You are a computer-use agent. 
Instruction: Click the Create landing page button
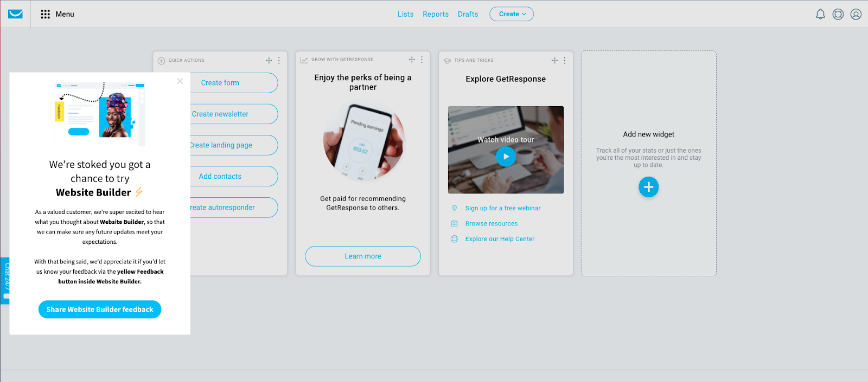pyautogui.click(x=233, y=145)
